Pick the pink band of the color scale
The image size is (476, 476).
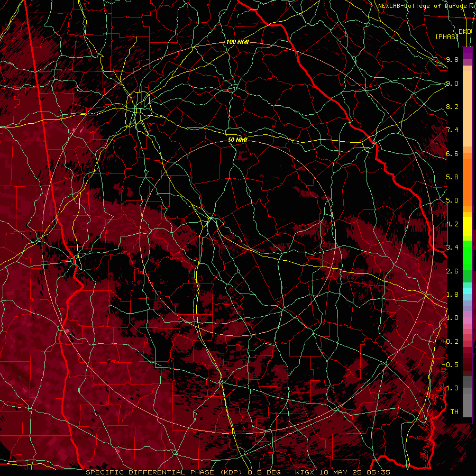467,321
